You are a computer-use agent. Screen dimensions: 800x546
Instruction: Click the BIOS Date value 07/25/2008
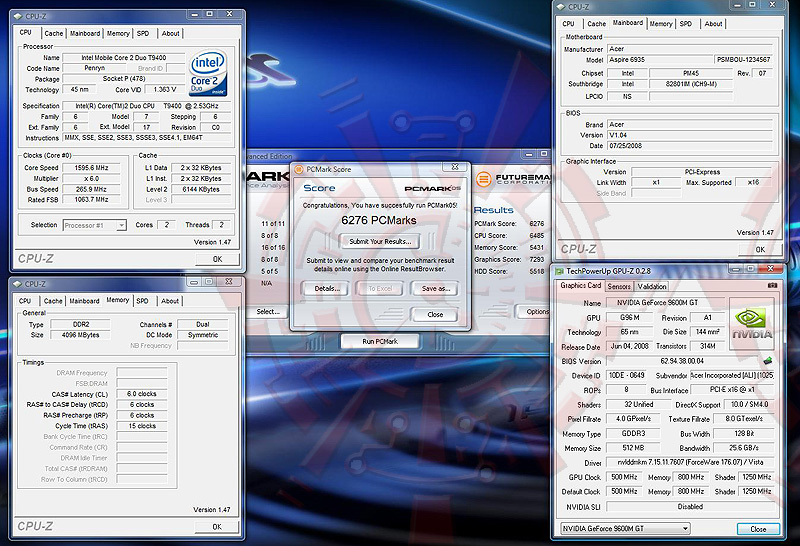point(690,145)
